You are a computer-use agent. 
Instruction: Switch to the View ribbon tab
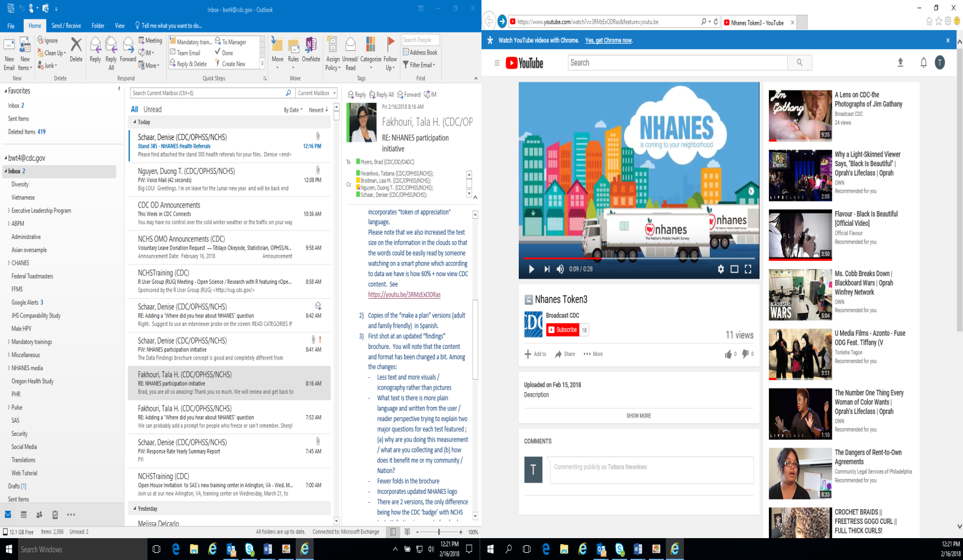click(x=119, y=25)
